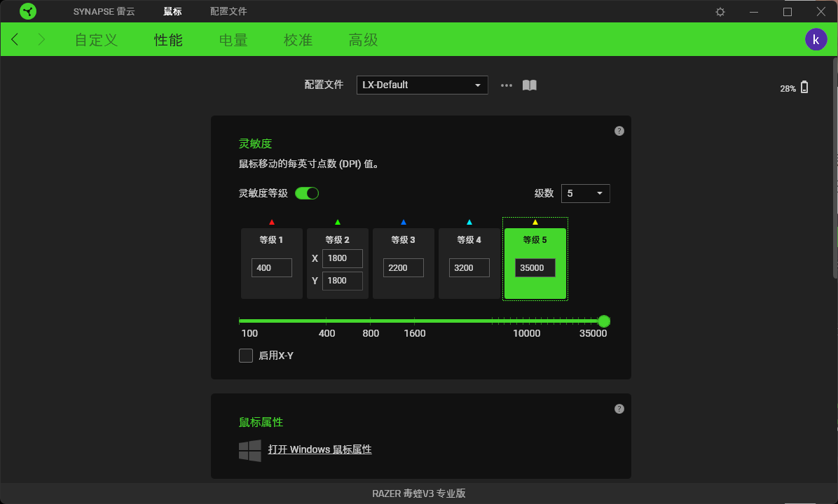The image size is (838, 504).
Task: Click the Razer Synapse logo icon
Action: [28, 11]
